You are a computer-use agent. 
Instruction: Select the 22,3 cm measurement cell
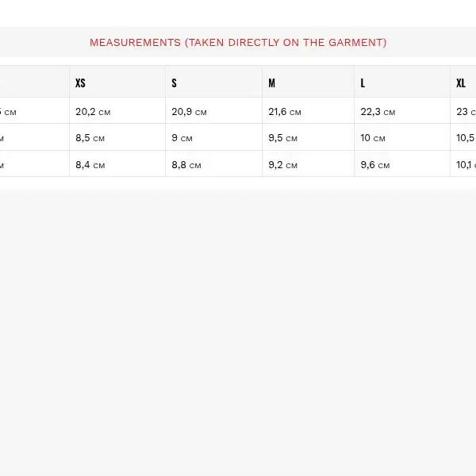click(377, 112)
